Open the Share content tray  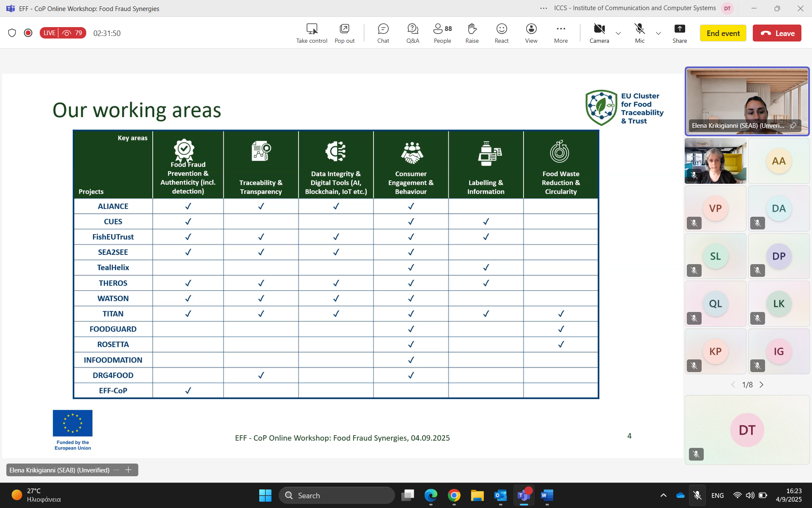[x=680, y=33]
